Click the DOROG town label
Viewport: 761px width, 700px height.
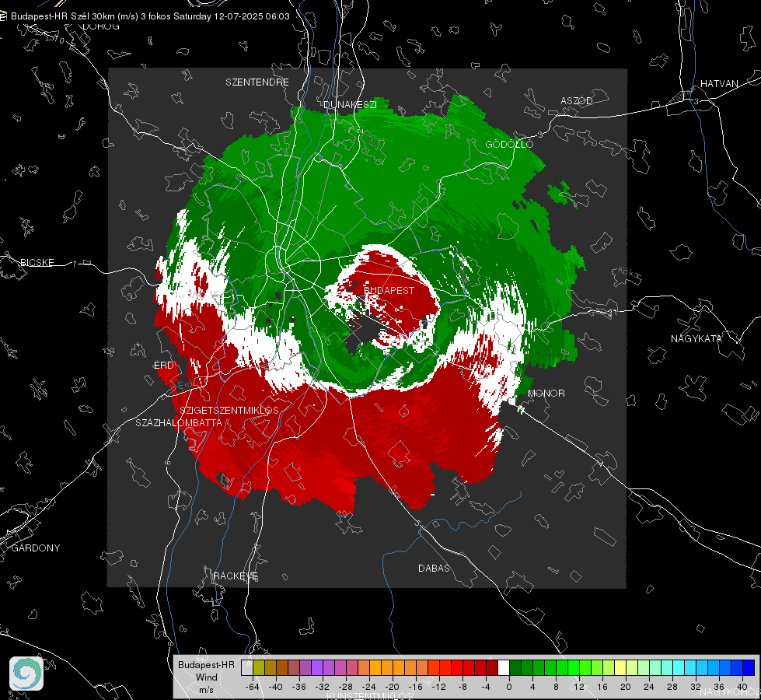point(101,26)
